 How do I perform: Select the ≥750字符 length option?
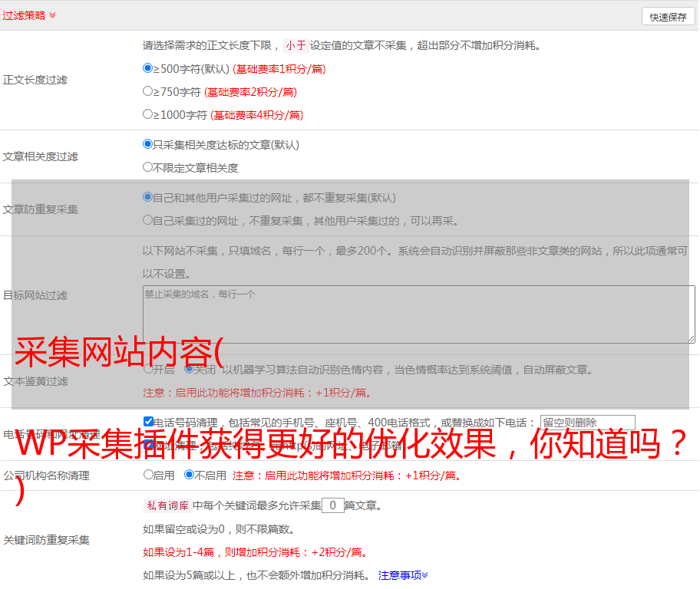[x=147, y=91]
